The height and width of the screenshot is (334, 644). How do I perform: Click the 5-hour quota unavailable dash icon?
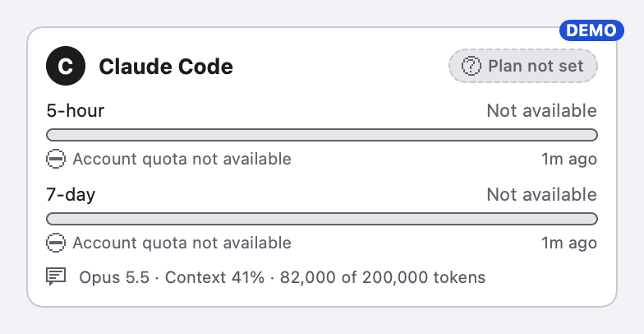56,159
